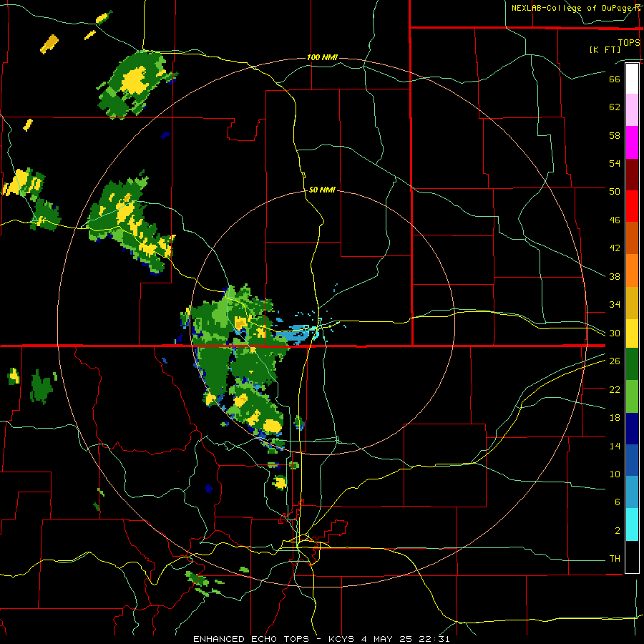Click the "TOPS" legend title

click(x=629, y=43)
